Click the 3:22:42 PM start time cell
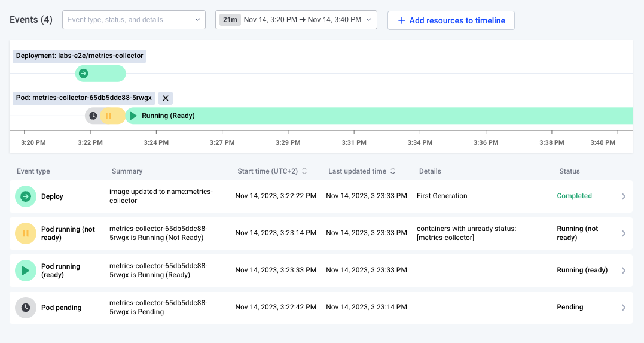This screenshot has height=343, width=644. [x=276, y=307]
